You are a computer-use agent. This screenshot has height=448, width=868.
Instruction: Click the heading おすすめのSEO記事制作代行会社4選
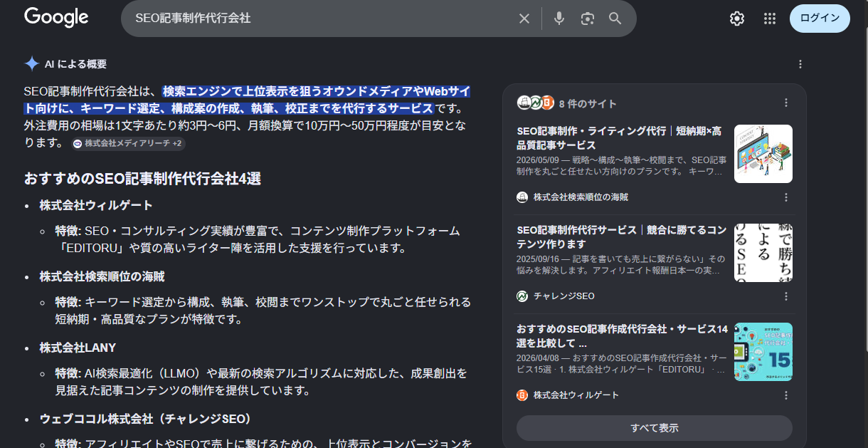pyautogui.click(x=142, y=179)
